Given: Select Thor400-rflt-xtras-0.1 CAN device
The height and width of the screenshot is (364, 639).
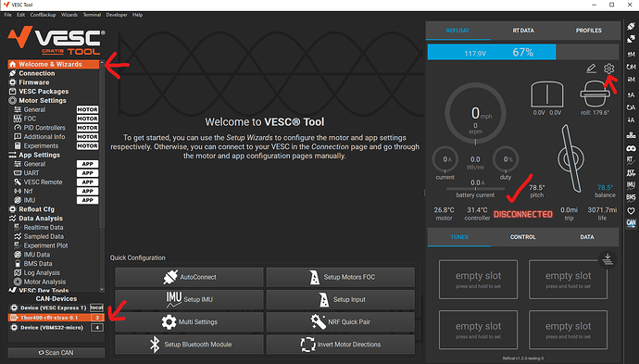Looking at the screenshot, I should (56, 318).
